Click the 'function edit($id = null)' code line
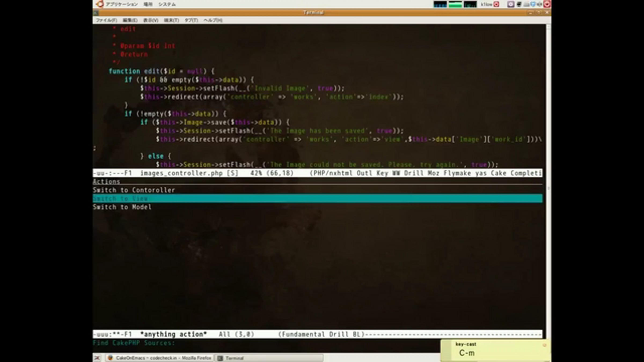 coord(162,71)
